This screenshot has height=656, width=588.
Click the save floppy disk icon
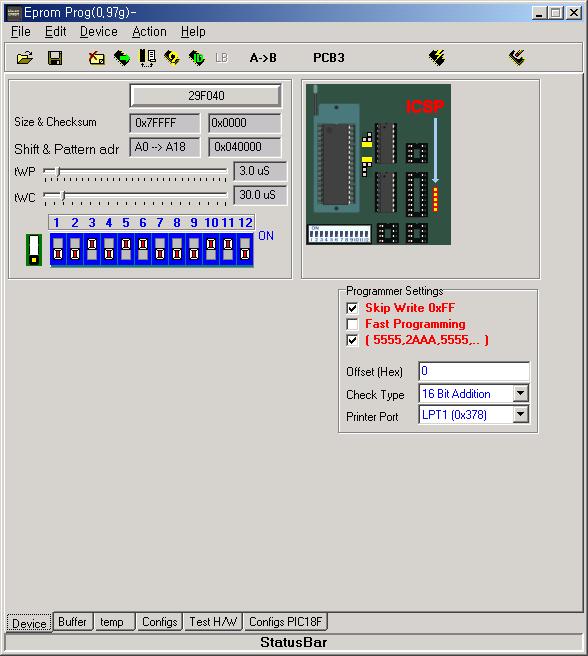55,58
